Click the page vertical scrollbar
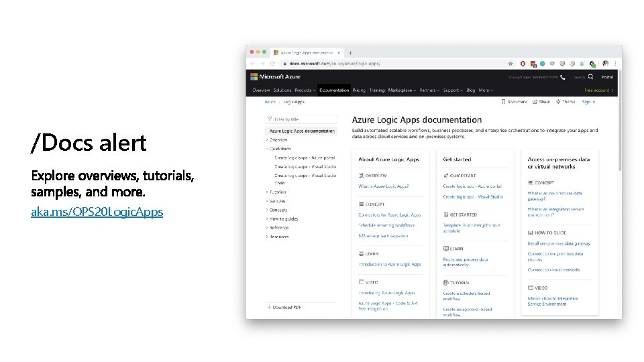Screen dimensions: 644x362 click(x=620, y=121)
